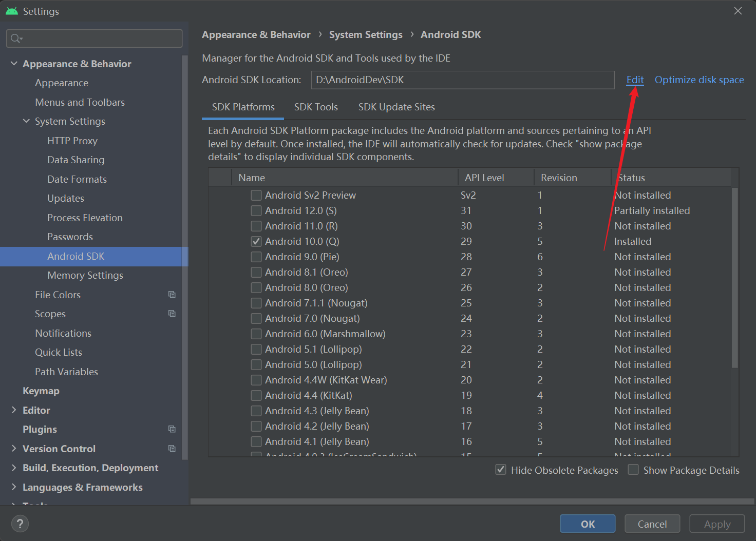The image size is (756, 541).
Task: Click the OK button
Action: [x=588, y=524]
